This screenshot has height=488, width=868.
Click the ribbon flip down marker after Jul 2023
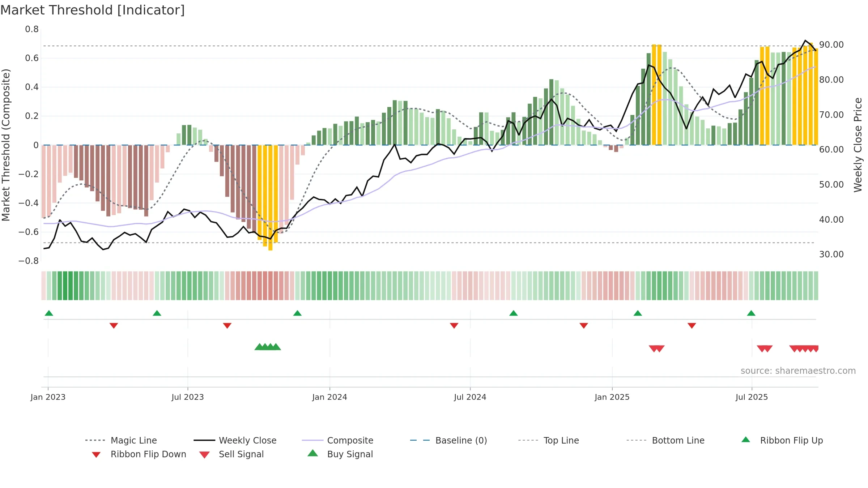(x=227, y=326)
